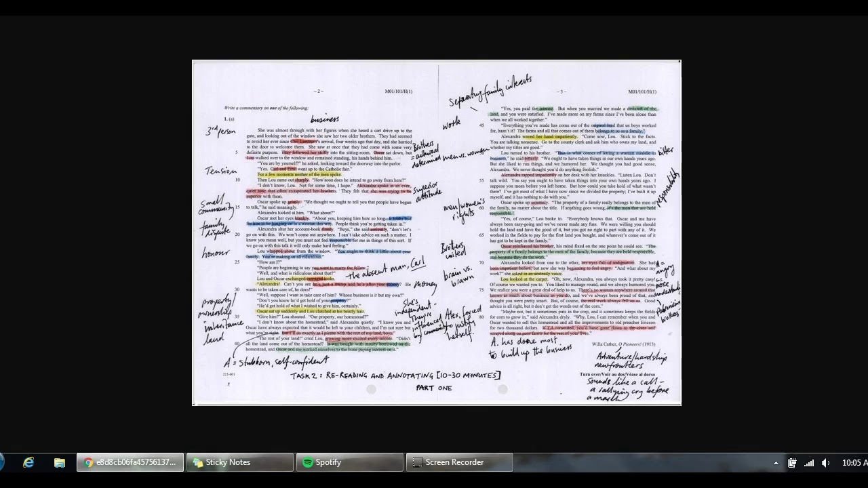Viewport: 868px width, 488px height.
Task: Click the annotated document image
Action: (437, 232)
